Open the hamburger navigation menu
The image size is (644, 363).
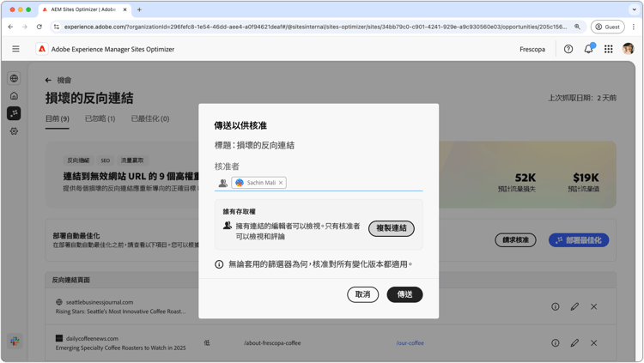click(x=15, y=49)
